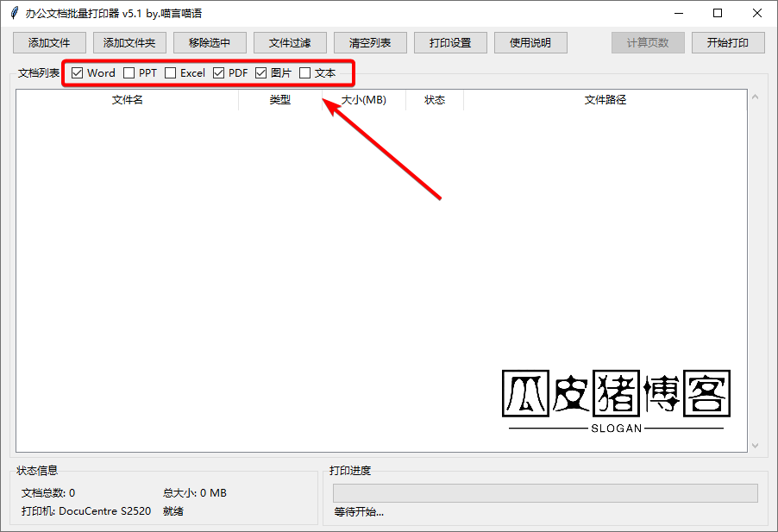Viewport: 778px width, 532px height.
Task: Click the feather app icon in title bar
Action: pos(14,13)
